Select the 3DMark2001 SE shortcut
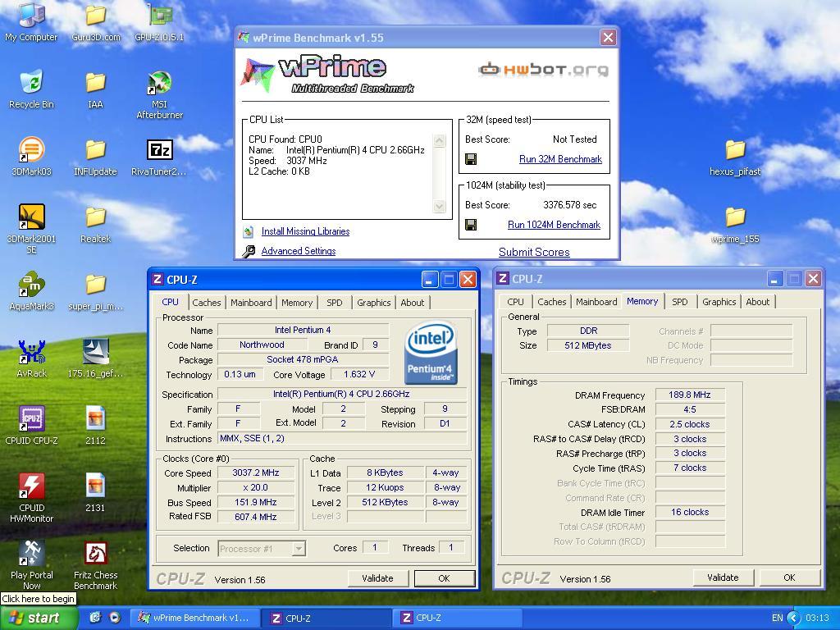 31,228
